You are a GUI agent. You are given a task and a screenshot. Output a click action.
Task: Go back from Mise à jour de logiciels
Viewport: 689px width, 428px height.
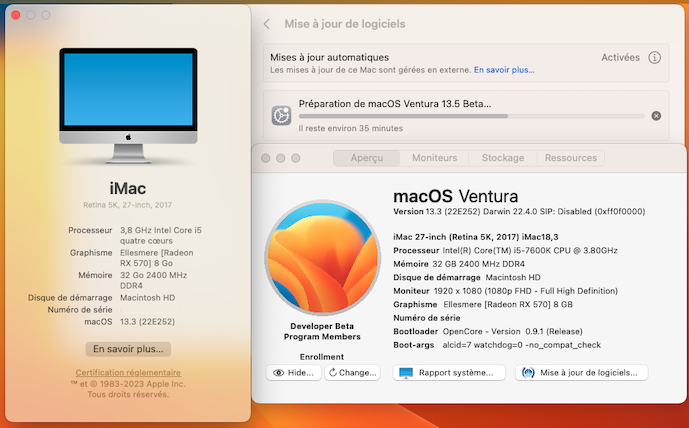267,24
